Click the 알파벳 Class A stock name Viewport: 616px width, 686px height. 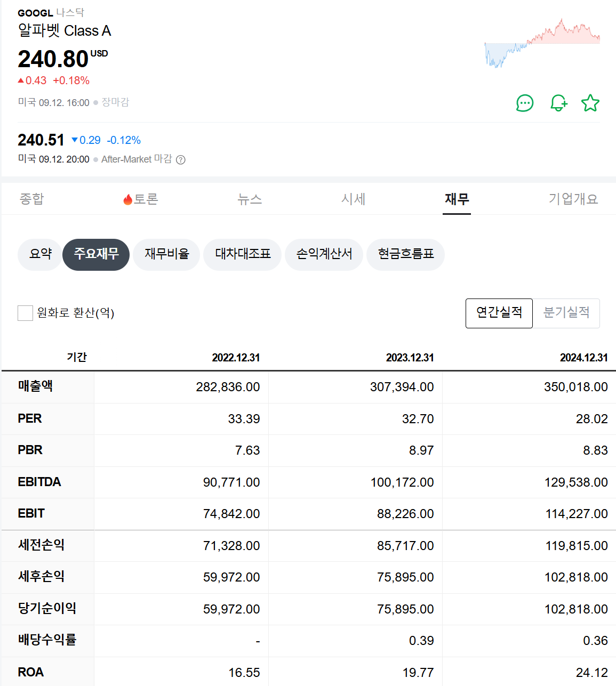click(x=65, y=30)
